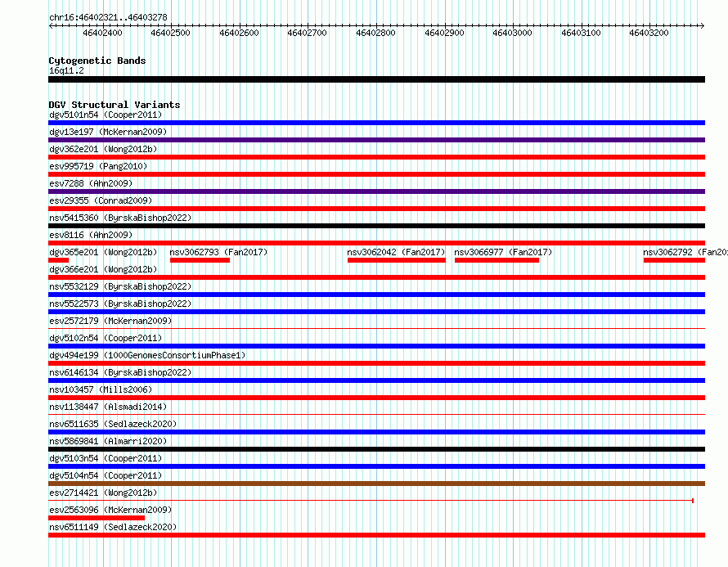This screenshot has width=728, height=567.
Task: Click the red bar under nsv3066977
Action: pyautogui.click(x=497, y=260)
